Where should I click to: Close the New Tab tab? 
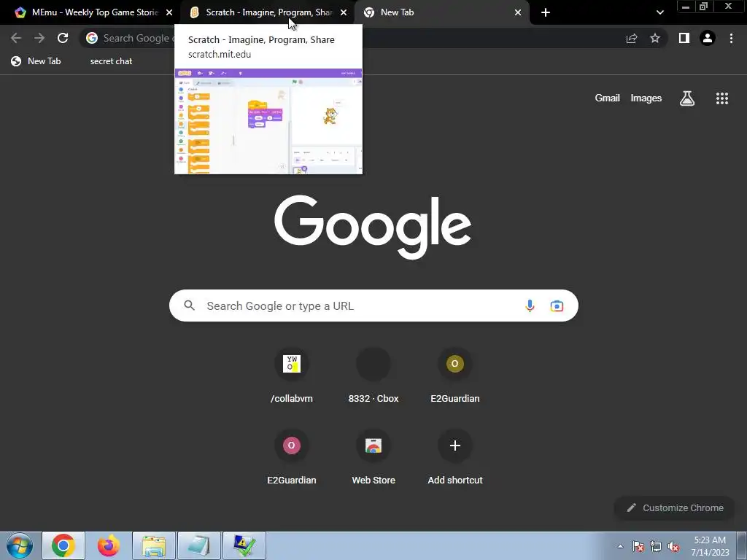pos(518,12)
